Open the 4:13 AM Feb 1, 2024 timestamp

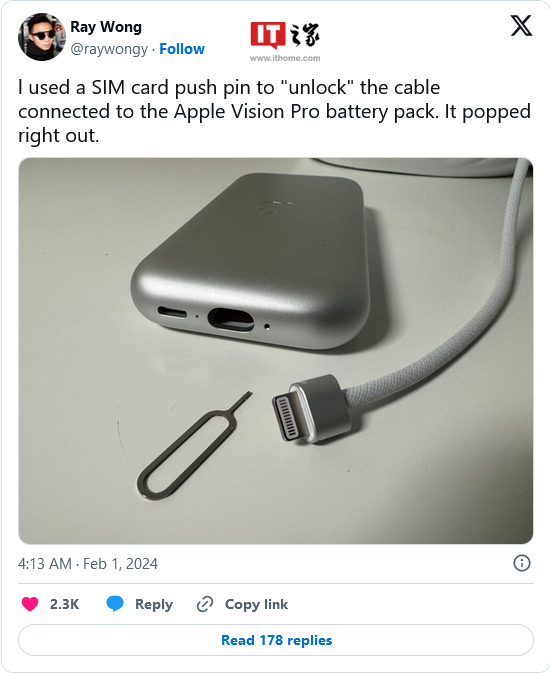(88, 564)
